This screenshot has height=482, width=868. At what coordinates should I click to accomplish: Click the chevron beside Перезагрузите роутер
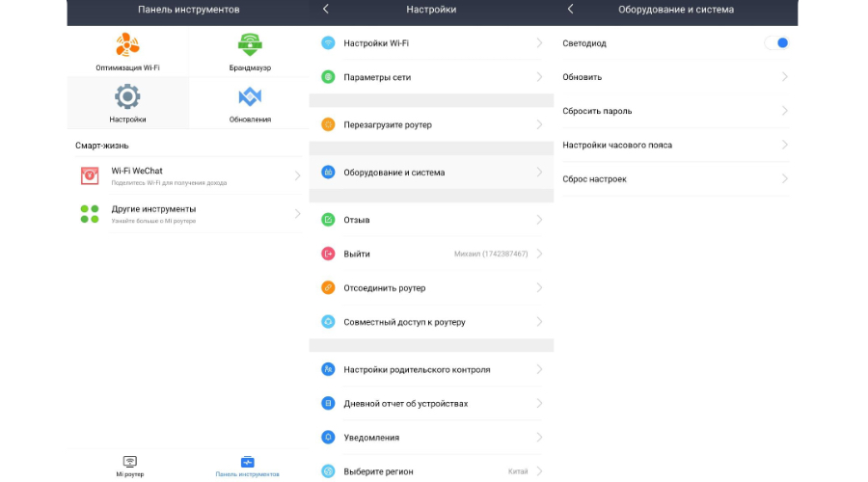pos(539,124)
